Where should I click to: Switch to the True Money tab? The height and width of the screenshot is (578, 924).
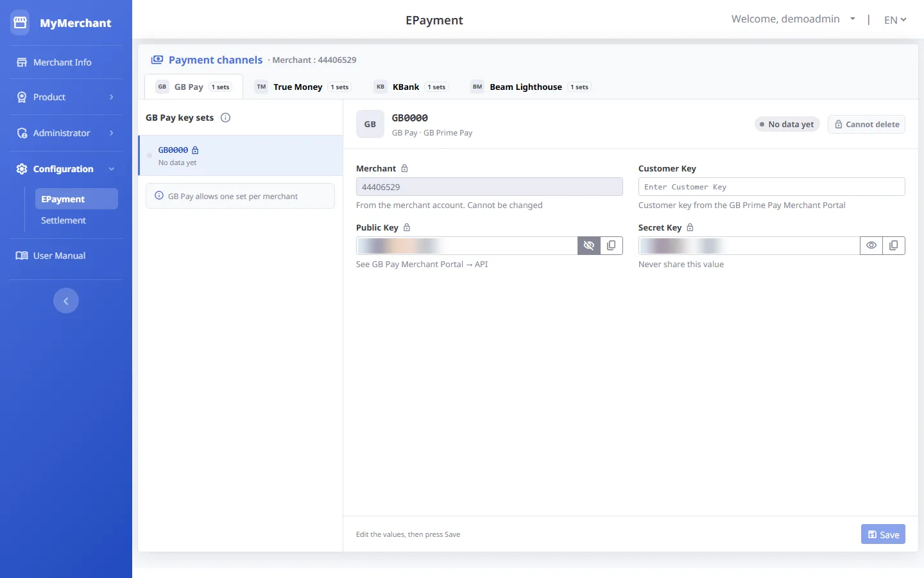click(302, 87)
